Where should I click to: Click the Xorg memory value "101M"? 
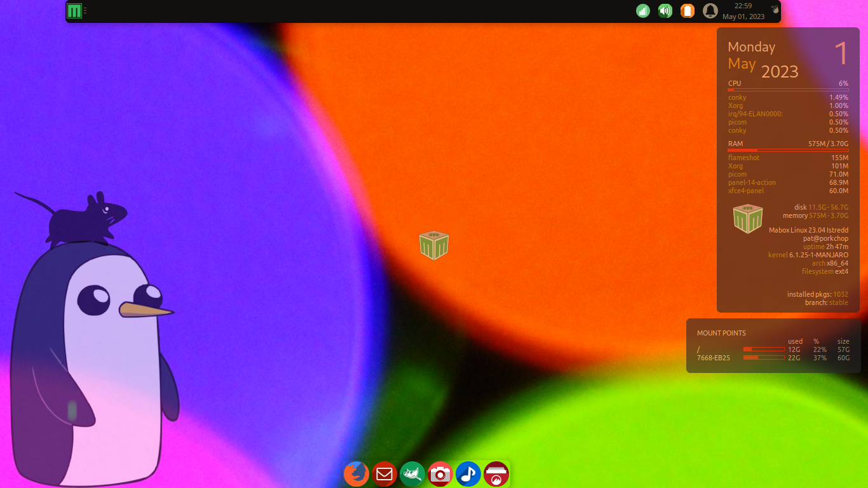pyautogui.click(x=839, y=166)
